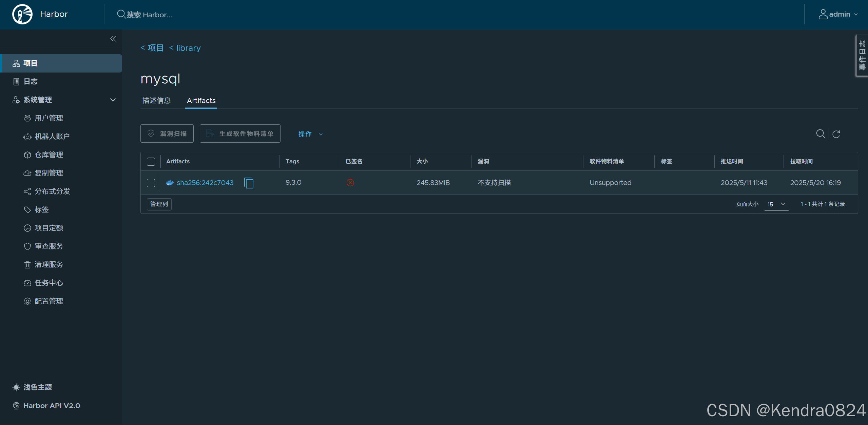Open the 操作 actions dropdown
868x425 pixels.
(x=310, y=134)
